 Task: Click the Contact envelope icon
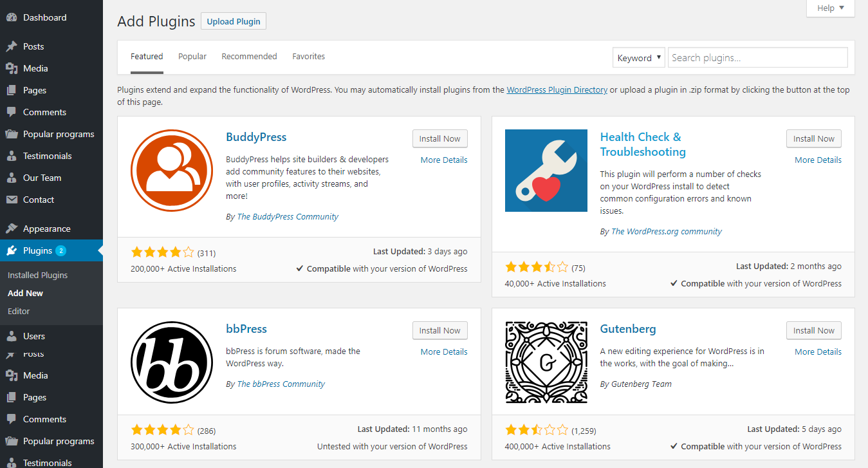coord(12,200)
